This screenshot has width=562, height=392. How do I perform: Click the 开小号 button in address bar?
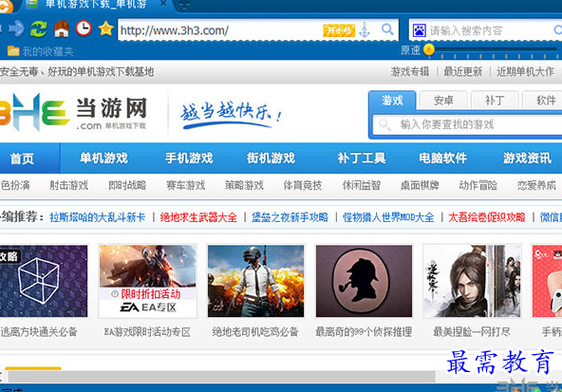(x=339, y=30)
